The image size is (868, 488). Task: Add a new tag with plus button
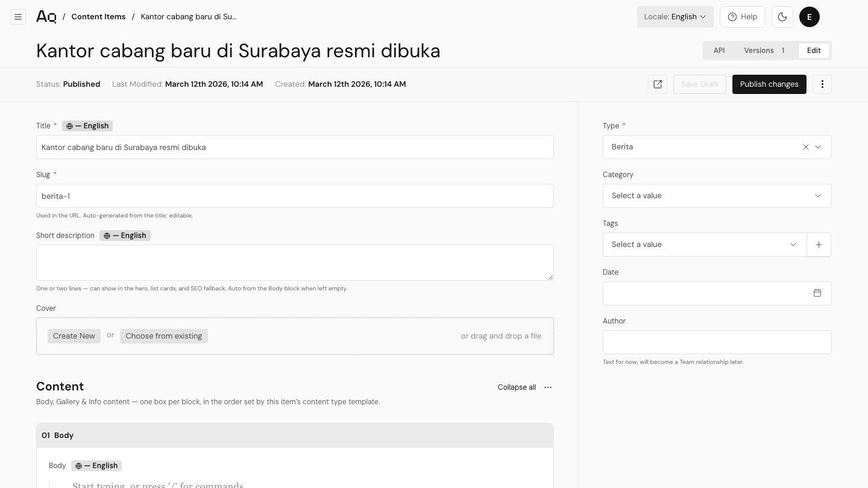coord(819,245)
